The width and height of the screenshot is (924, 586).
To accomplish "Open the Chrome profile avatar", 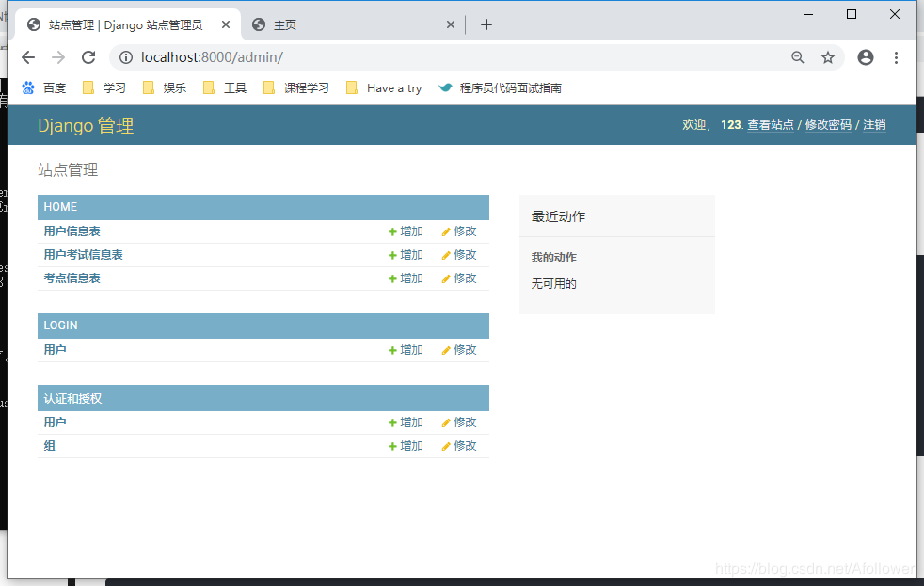I will pyautogui.click(x=865, y=57).
